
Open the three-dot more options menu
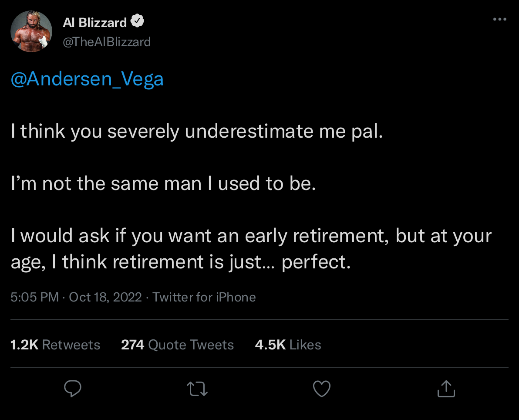(499, 20)
